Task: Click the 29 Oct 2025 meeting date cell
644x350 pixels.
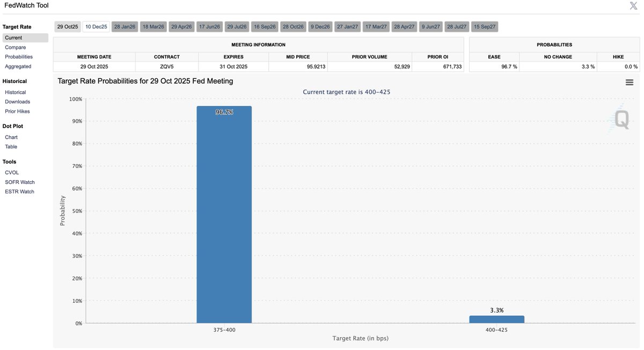Action: [94, 66]
